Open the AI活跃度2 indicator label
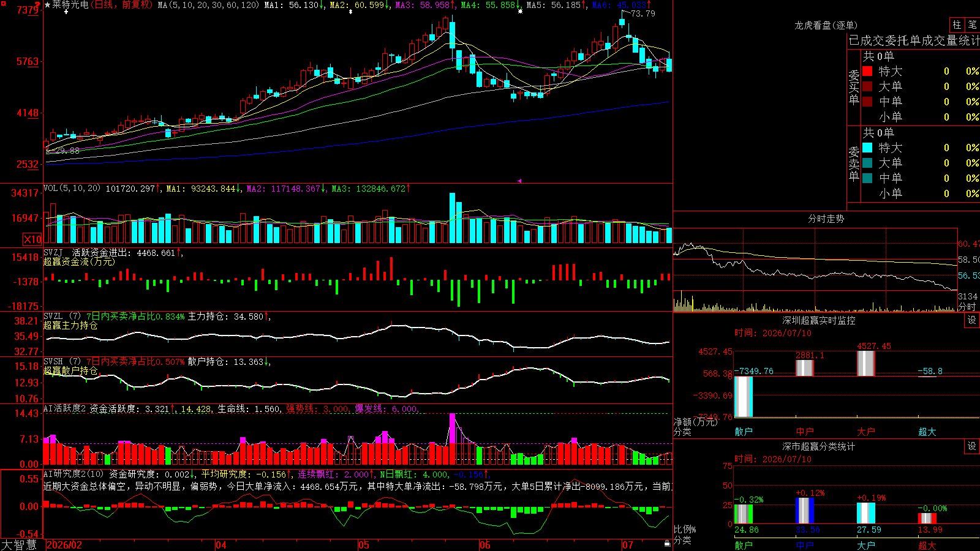The height and width of the screenshot is (551, 980). (x=64, y=408)
